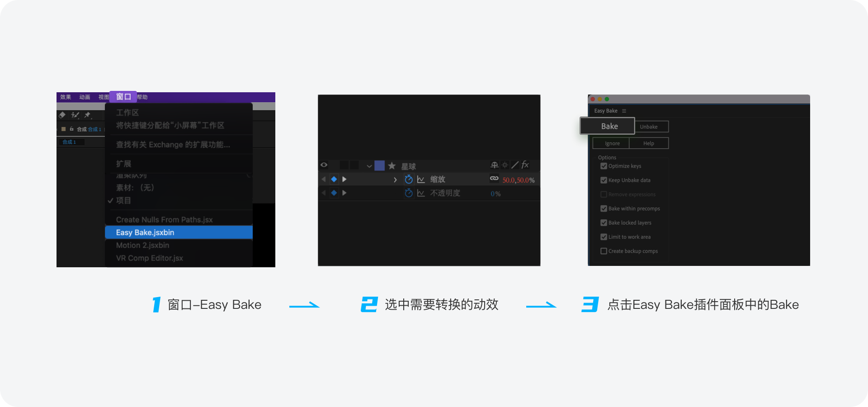Click the lock icon beside 合成 tab
Viewport: 868px width, 407px height.
(x=71, y=129)
